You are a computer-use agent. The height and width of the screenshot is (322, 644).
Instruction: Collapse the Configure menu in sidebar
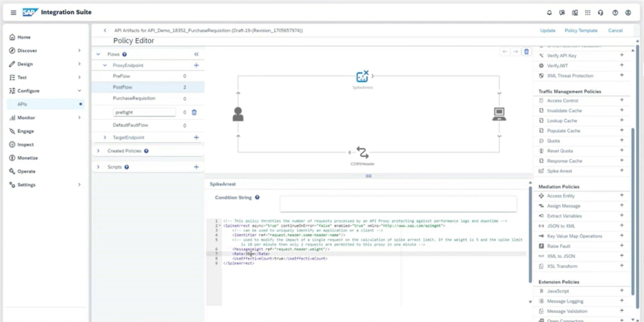coord(79,91)
